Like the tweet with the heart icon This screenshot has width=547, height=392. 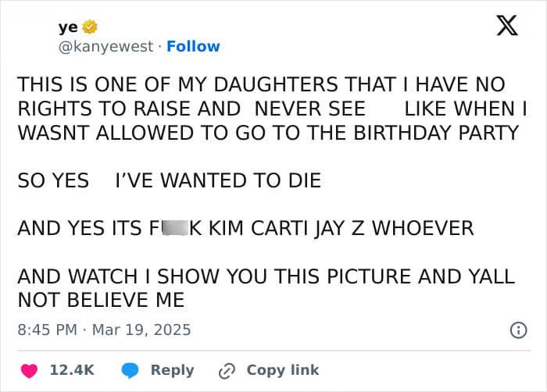(x=29, y=370)
